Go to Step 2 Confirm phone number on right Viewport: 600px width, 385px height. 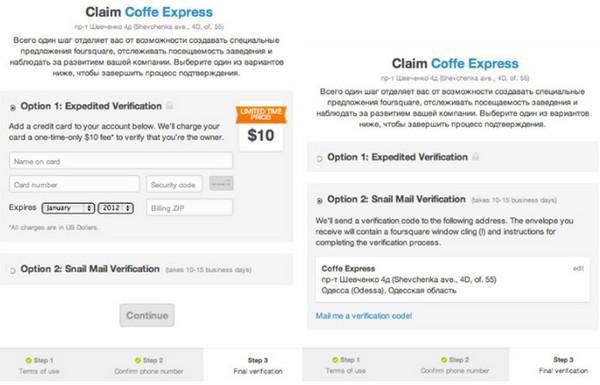[455, 365]
